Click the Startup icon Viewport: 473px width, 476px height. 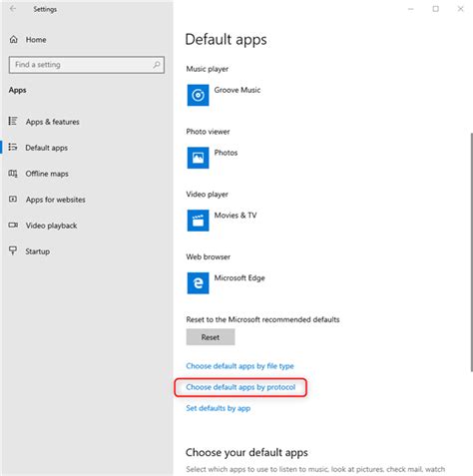pos(13,250)
